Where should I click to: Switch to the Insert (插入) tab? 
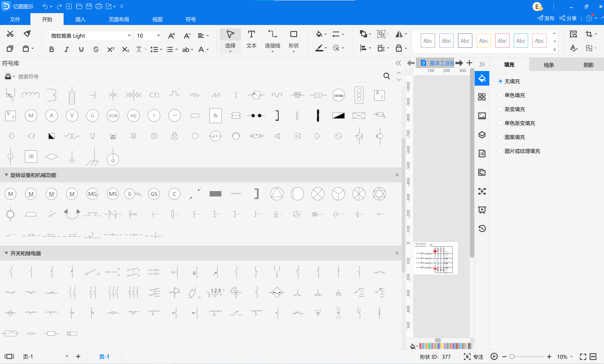point(80,19)
